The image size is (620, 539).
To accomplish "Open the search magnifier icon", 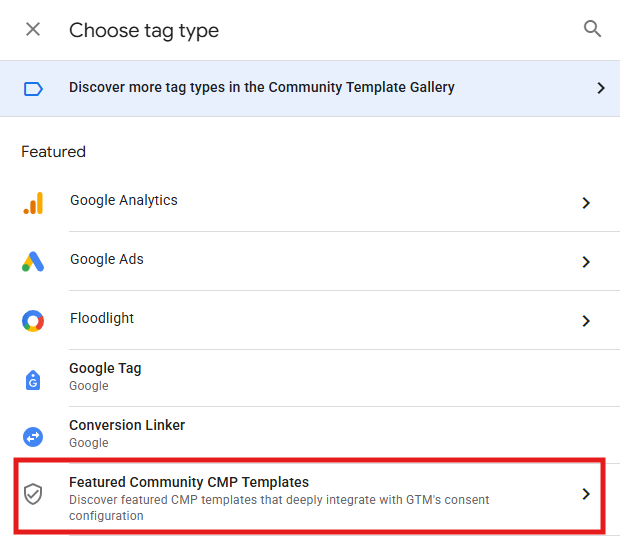I will pyautogui.click(x=592, y=29).
